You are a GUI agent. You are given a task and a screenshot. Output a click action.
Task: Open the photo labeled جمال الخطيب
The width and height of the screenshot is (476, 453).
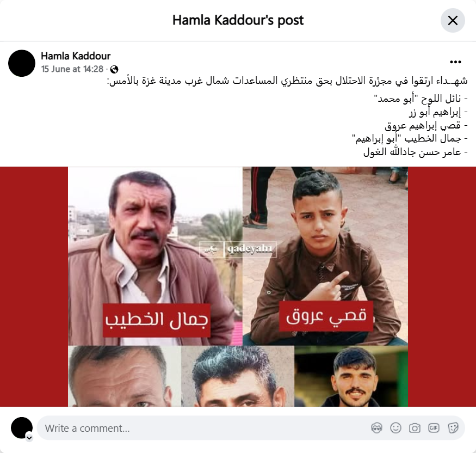[155, 256]
